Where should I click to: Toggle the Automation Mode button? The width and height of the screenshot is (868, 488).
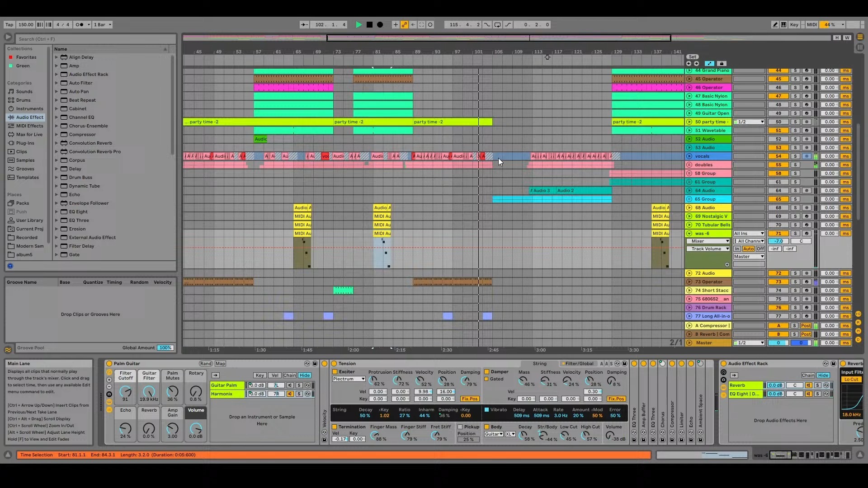point(709,64)
